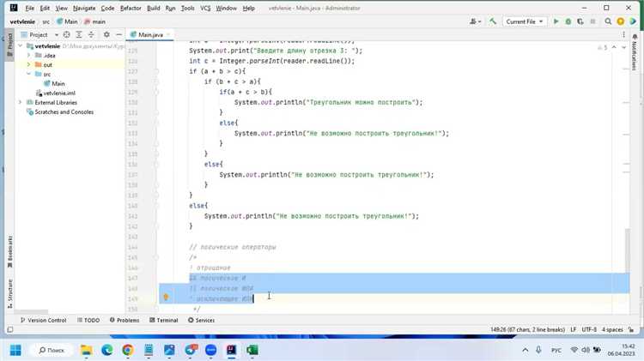
Task: Open the Problems tool window
Action: pyautogui.click(x=125, y=320)
